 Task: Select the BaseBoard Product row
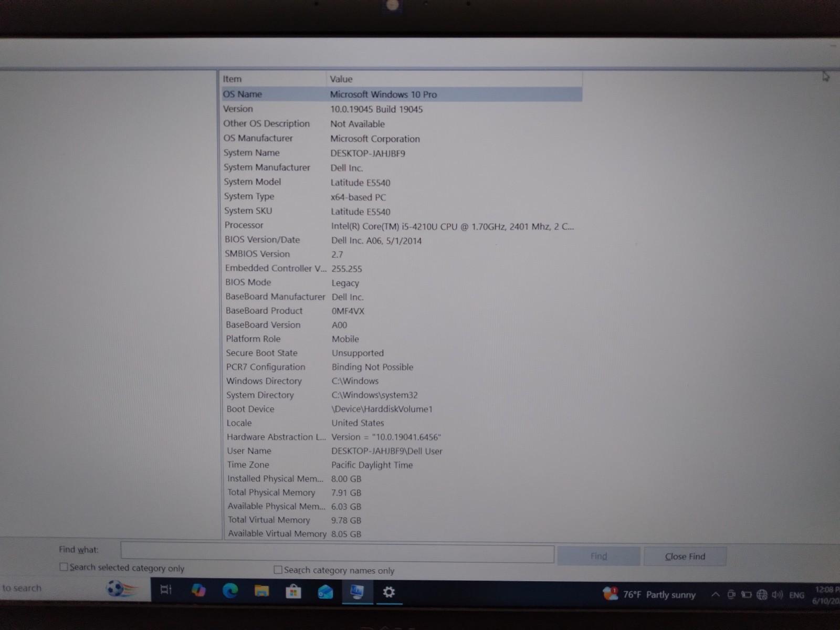(x=402, y=311)
